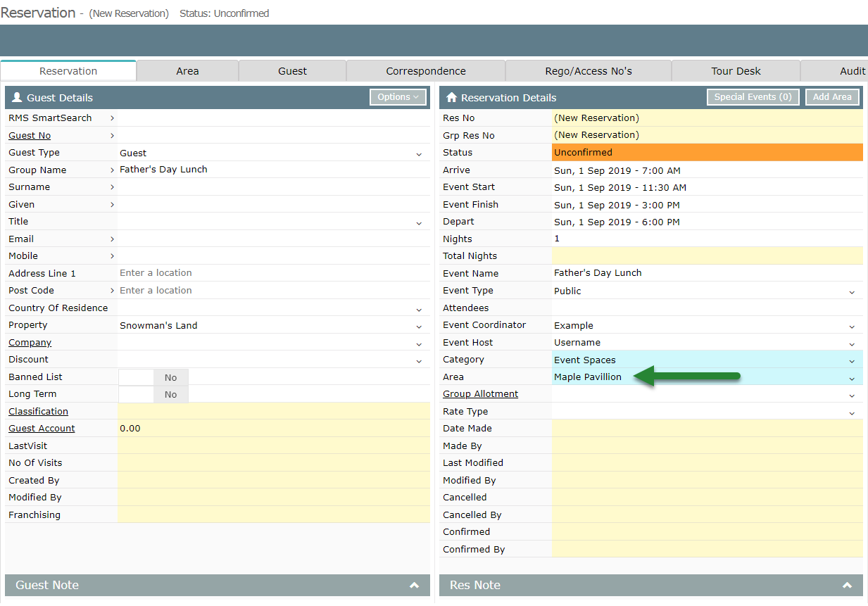Click the Nights value field
868x606 pixels.
tap(707, 239)
